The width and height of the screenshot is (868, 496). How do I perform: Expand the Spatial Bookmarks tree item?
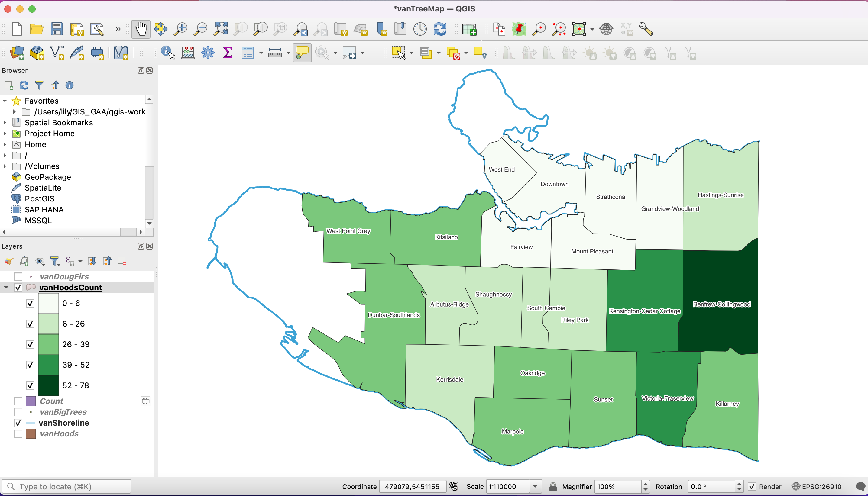(5, 123)
